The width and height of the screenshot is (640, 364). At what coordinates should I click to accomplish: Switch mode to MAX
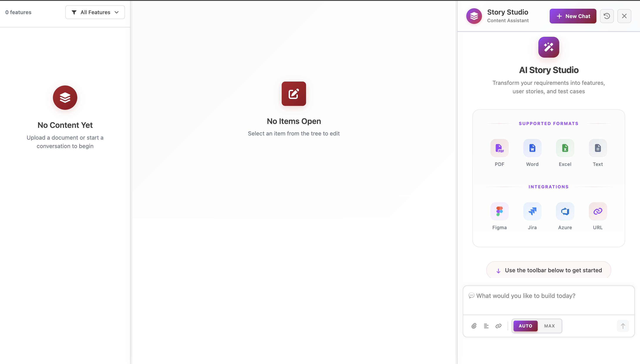click(x=549, y=326)
